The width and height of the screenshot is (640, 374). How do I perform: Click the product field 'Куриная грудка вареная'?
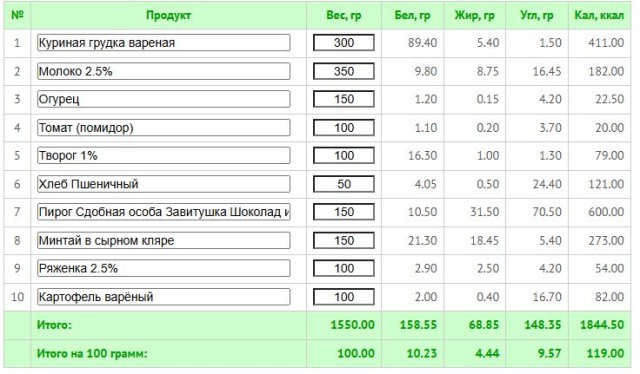point(164,43)
